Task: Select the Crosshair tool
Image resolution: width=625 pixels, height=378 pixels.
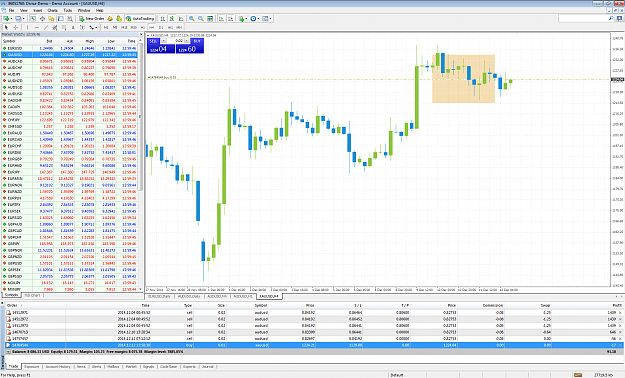Action: point(16,28)
